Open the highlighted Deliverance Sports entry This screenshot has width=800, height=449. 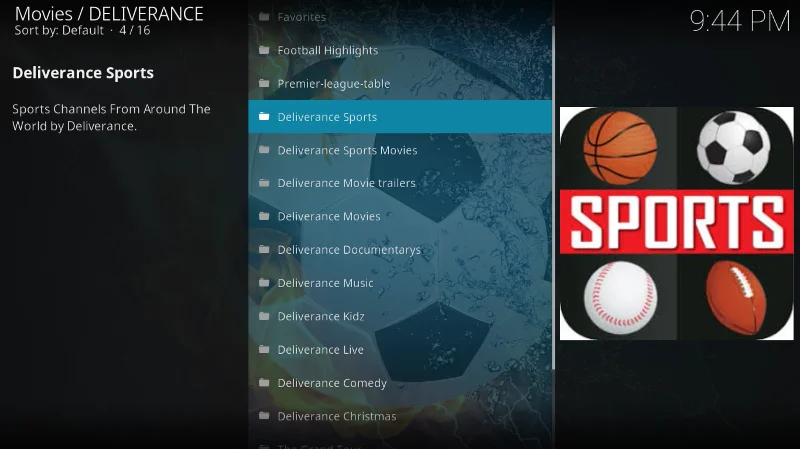tap(400, 116)
